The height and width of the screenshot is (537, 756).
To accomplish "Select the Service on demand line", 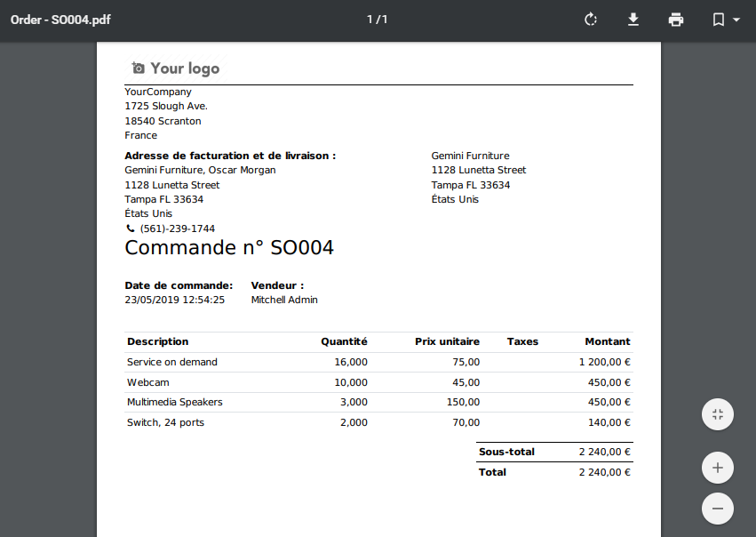I will click(172, 362).
